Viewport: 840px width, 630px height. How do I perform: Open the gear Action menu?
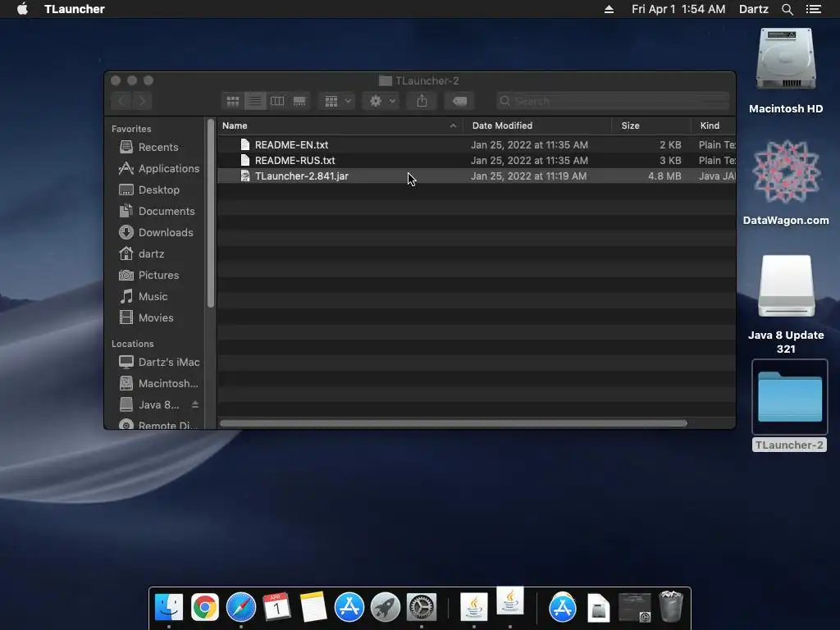(382, 101)
